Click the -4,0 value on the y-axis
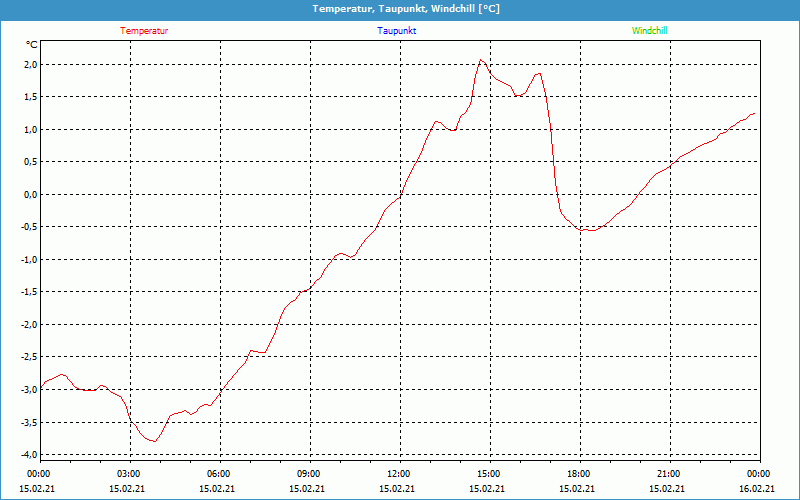This screenshot has height=500, width=800. (28, 455)
